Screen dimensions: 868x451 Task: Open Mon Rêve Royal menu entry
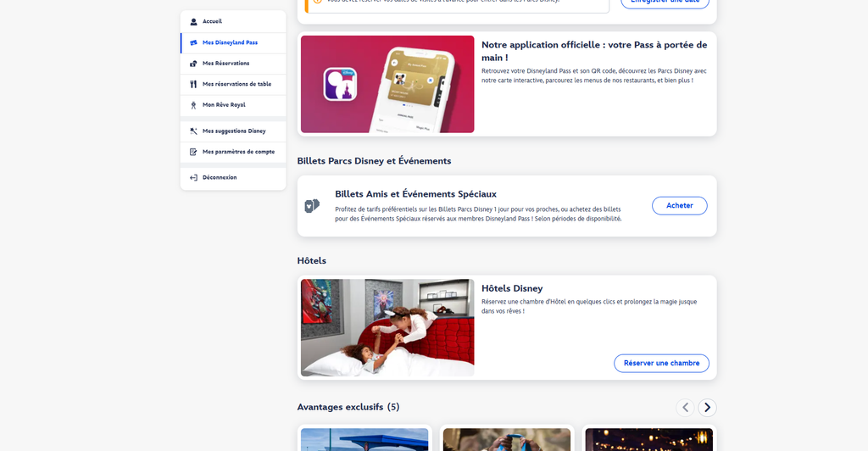tap(233, 105)
